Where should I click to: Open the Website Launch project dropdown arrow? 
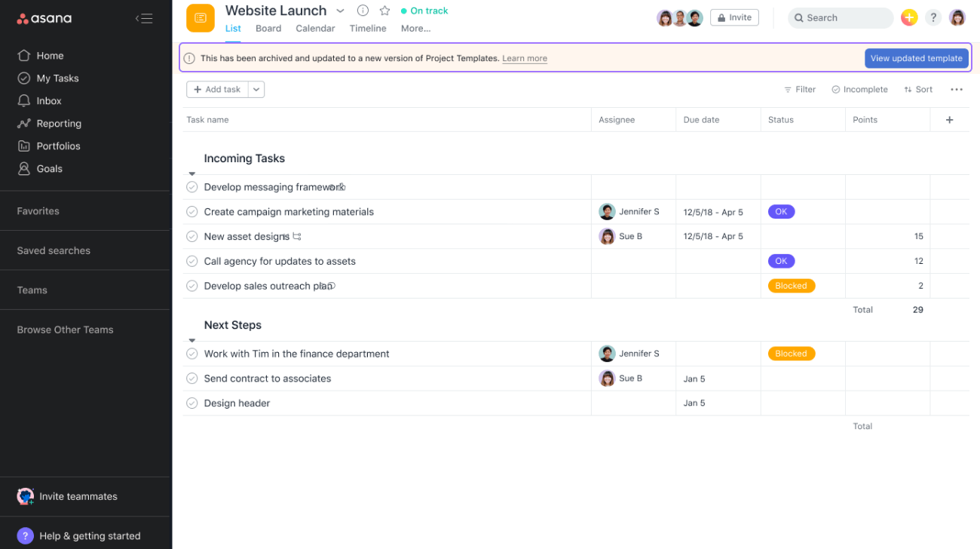coord(340,11)
